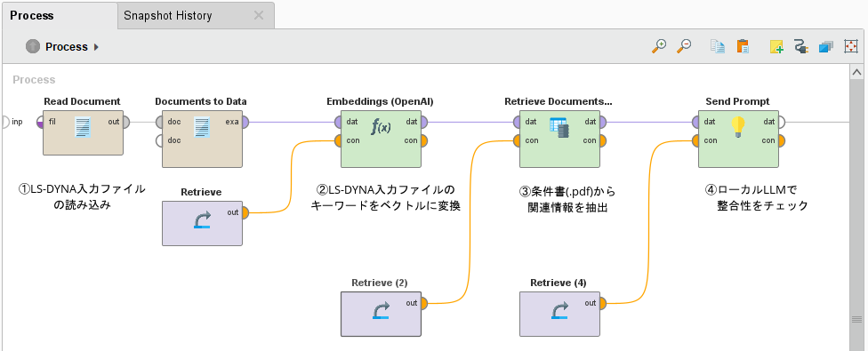
Task: Click the up-level circular arrow button
Action: coord(33,46)
